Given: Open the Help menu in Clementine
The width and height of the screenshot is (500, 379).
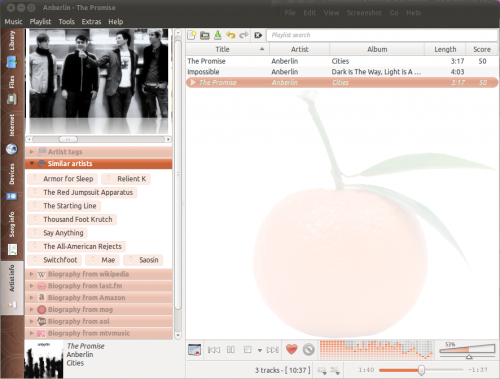Looking at the screenshot, I should click(x=116, y=22).
